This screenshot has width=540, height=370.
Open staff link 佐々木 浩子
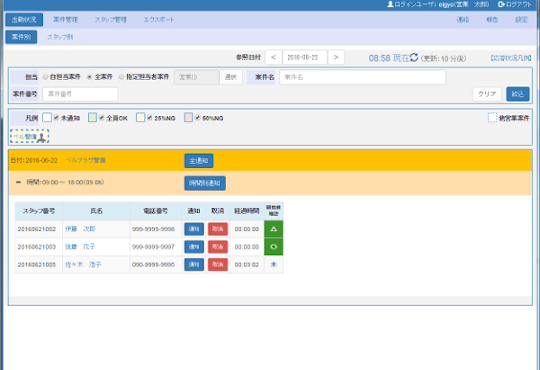click(x=83, y=265)
